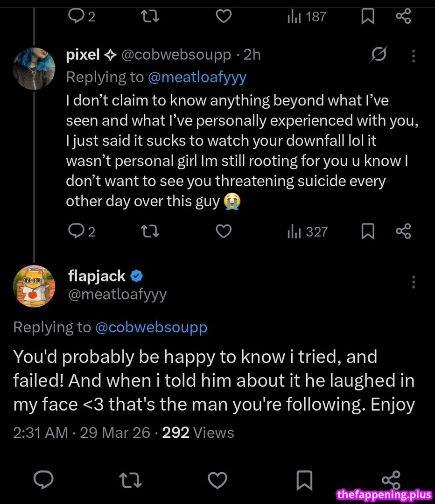The height and width of the screenshot is (504, 435).
Task: Like the pixel reply about rooting for you
Action: [224, 231]
